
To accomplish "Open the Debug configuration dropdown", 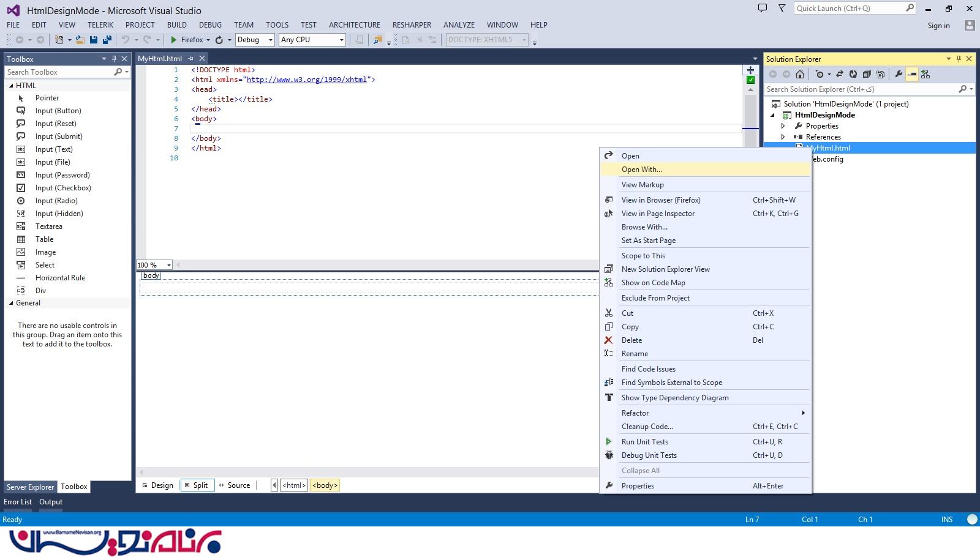I will (270, 40).
